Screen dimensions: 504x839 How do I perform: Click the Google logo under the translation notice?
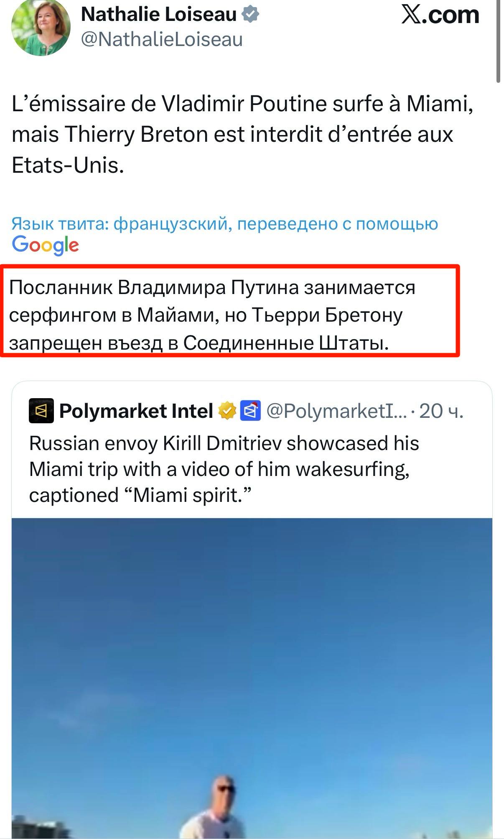tap(45, 245)
